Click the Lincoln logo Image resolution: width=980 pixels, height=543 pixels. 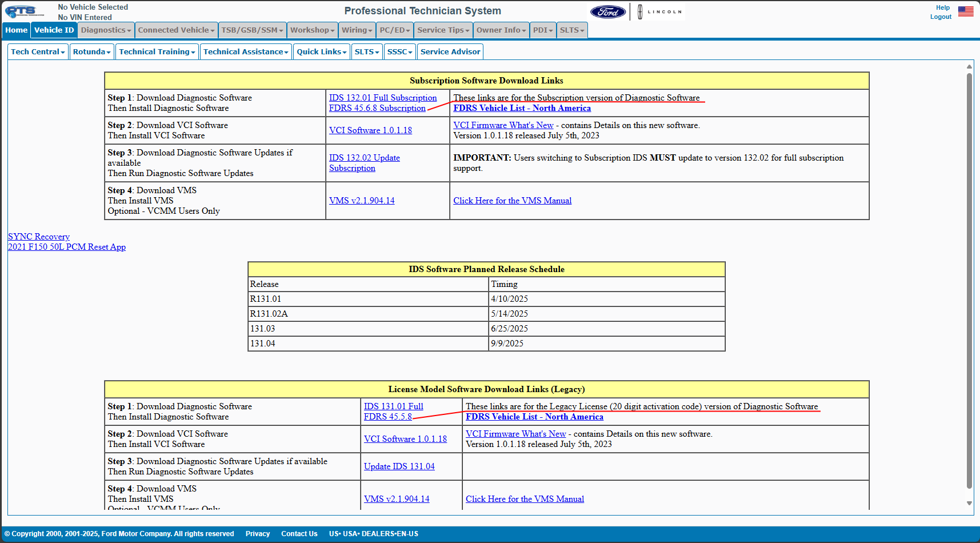(659, 12)
